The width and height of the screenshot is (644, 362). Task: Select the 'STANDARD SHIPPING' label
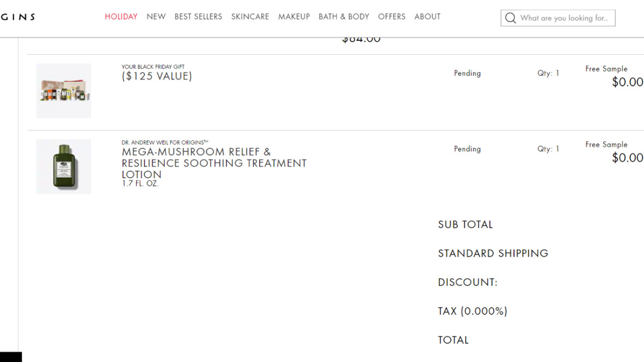493,254
